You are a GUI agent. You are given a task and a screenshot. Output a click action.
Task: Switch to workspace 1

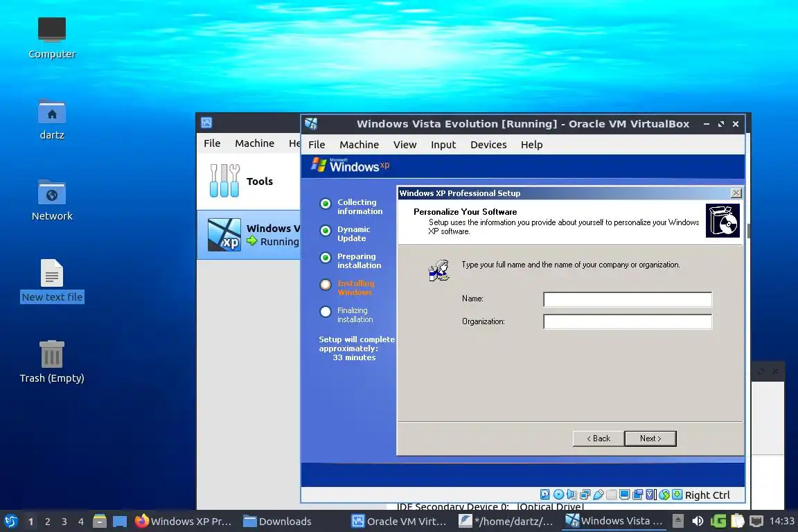[x=30, y=522]
